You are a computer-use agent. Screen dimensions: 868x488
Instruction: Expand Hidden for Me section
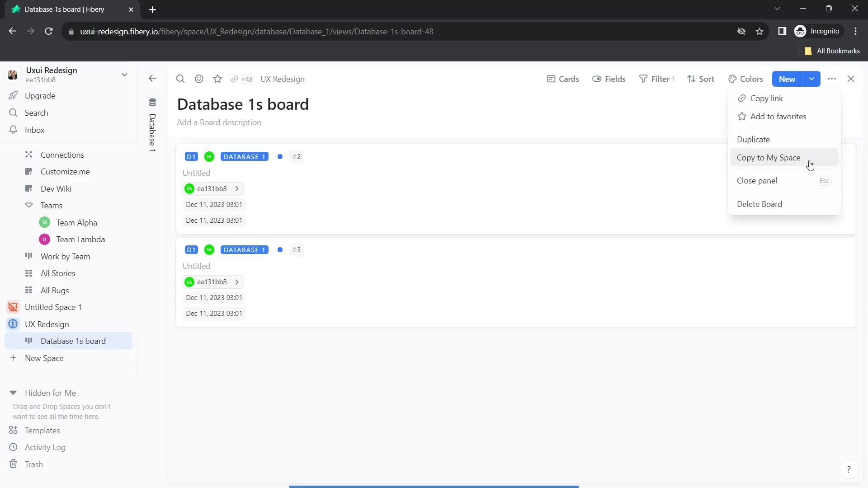click(13, 393)
